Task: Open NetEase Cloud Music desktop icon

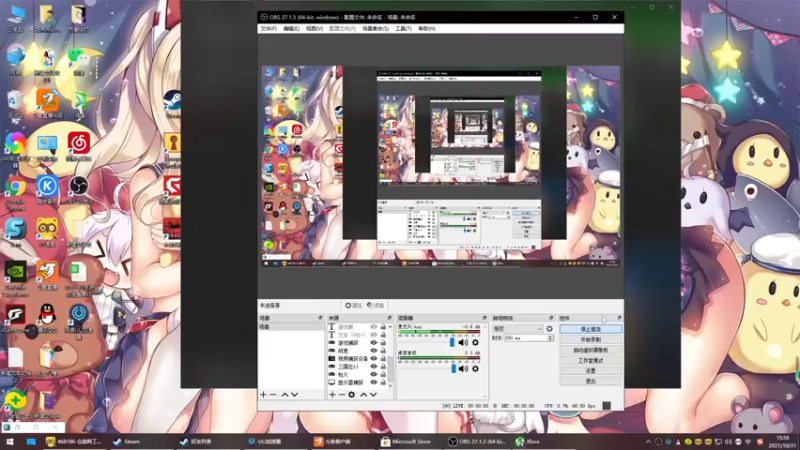Action: 79,146
